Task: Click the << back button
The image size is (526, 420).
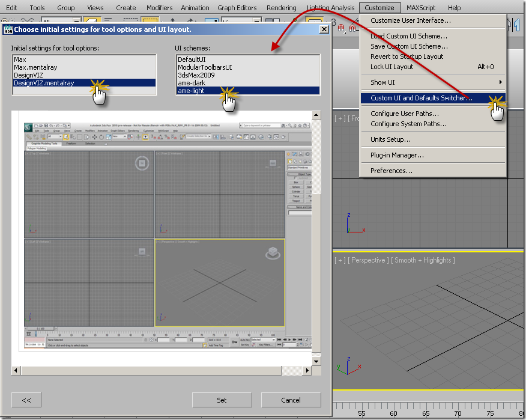Action: (x=26, y=400)
